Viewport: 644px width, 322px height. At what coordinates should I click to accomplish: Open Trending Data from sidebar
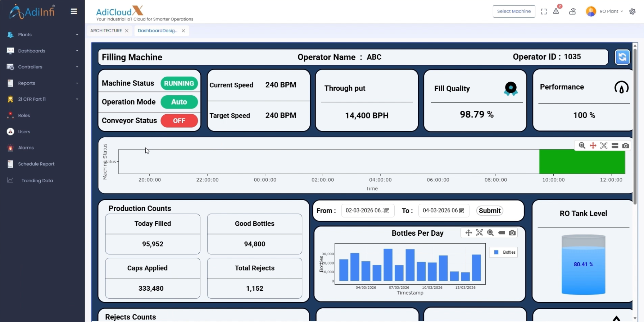[37, 181]
